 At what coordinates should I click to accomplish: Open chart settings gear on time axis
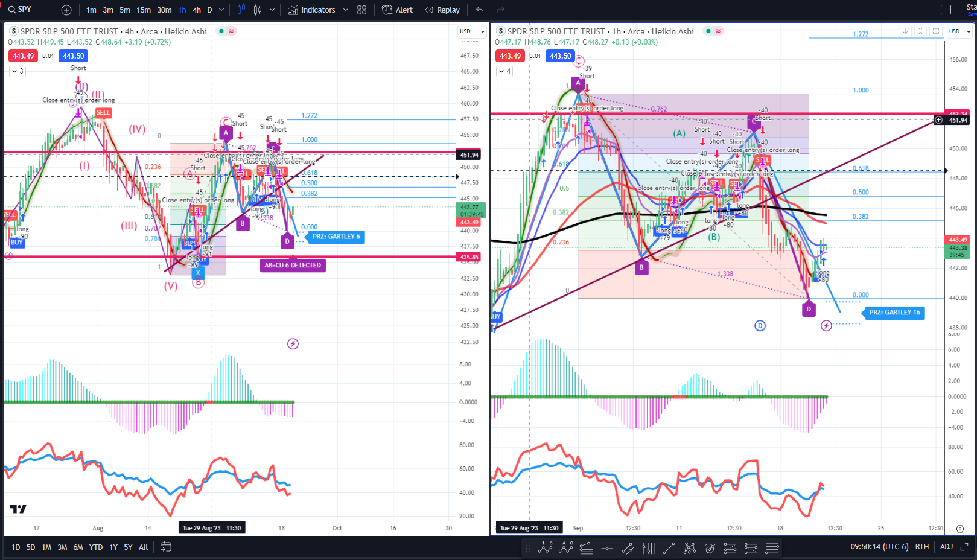[960, 529]
